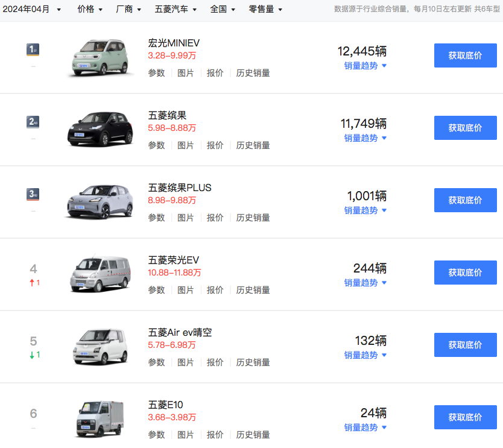503x448 pixels.
Task: Click the 3rd rank badge icon
Action: (x=33, y=194)
